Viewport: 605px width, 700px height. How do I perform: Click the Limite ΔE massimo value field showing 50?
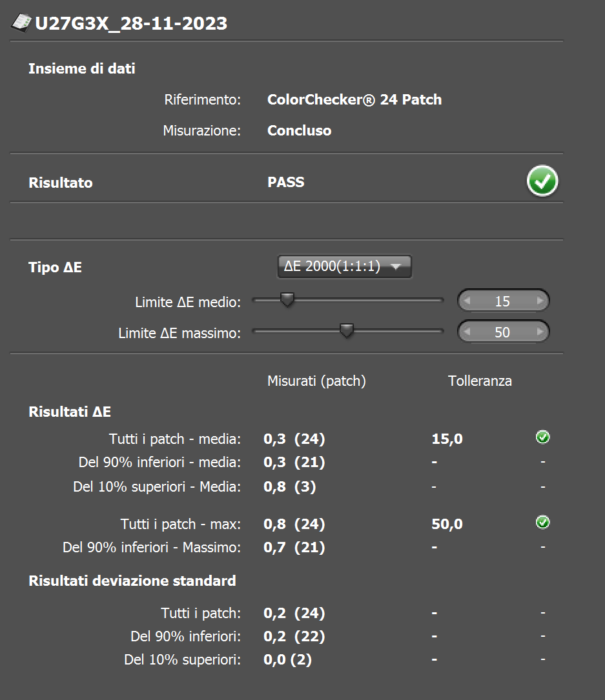click(503, 332)
